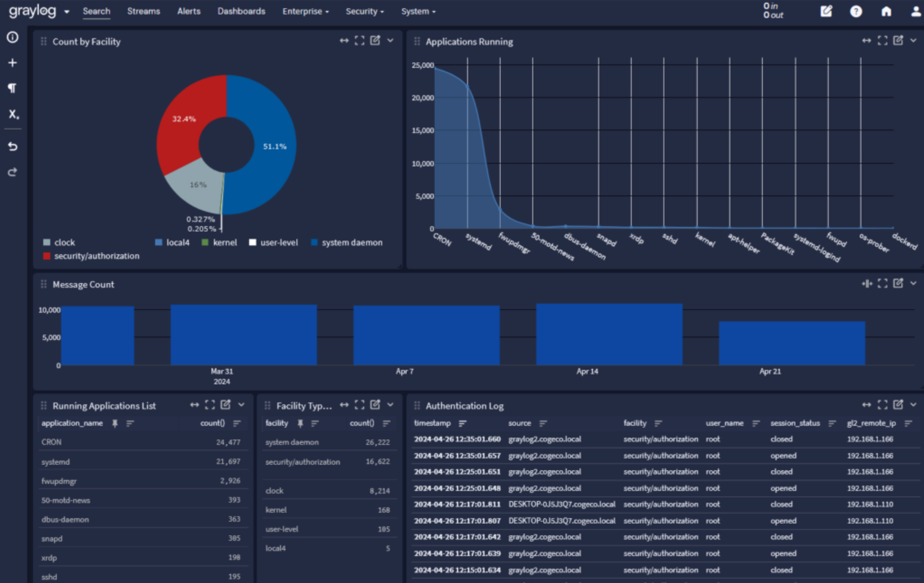Screen dimensions: 924x583
Task: Toggle the clock legend entry in the pie chart
Action: click(x=64, y=242)
